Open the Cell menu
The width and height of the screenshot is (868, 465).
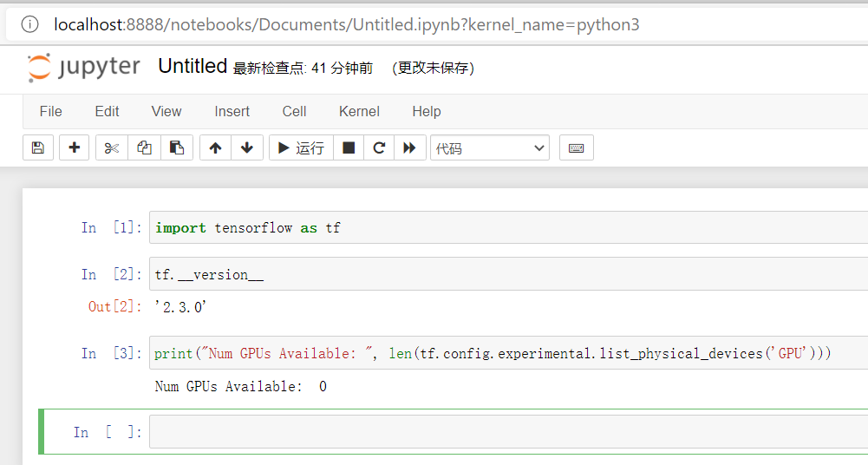[x=294, y=111]
